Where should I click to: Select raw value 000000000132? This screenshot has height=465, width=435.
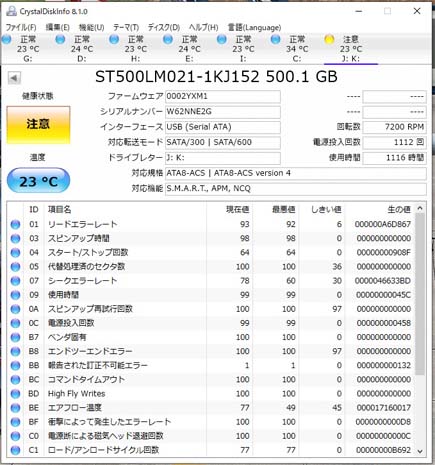pos(384,366)
